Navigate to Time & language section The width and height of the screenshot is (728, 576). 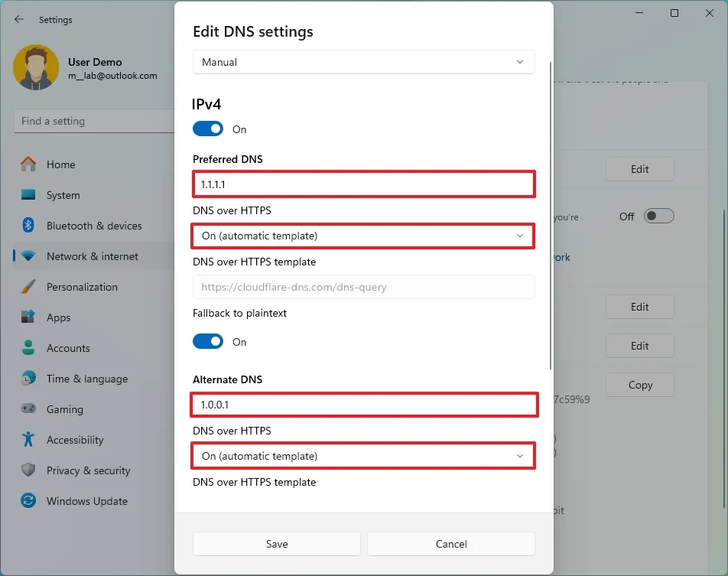tap(86, 379)
